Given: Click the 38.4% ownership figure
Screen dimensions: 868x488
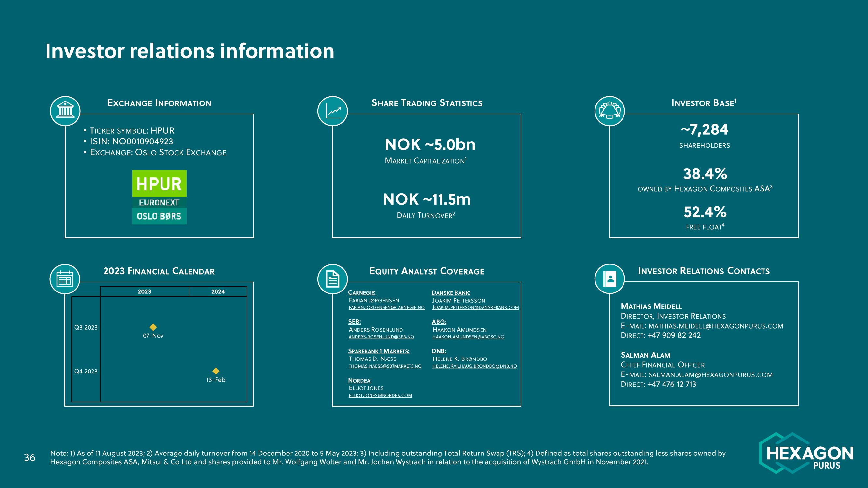Looking at the screenshot, I should pyautogui.click(x=705, y=174).
